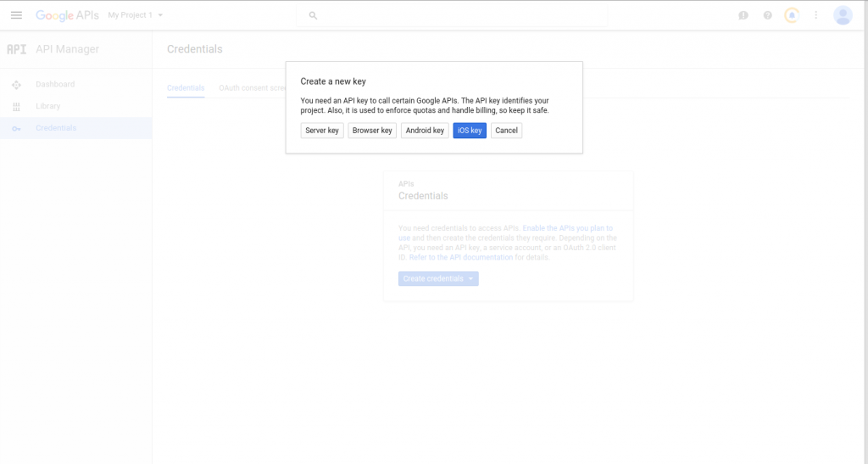Click the blue iOS key button

coord(470,131)
